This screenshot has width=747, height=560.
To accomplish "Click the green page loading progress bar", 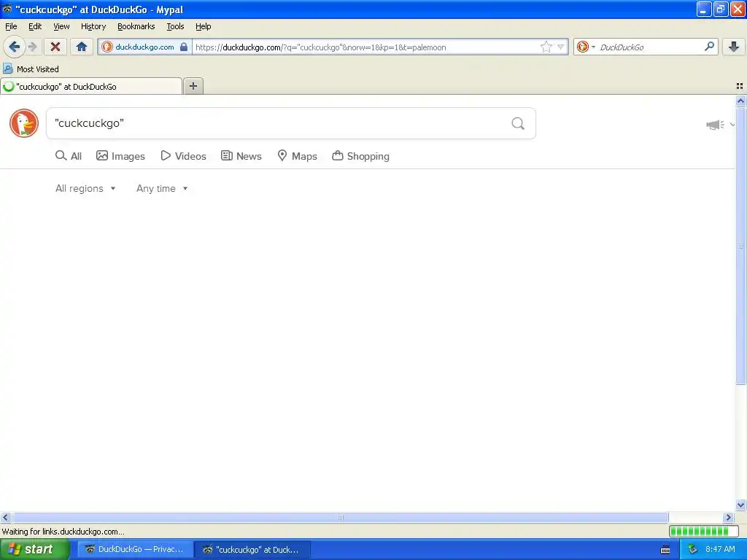I will click(704, 531).
